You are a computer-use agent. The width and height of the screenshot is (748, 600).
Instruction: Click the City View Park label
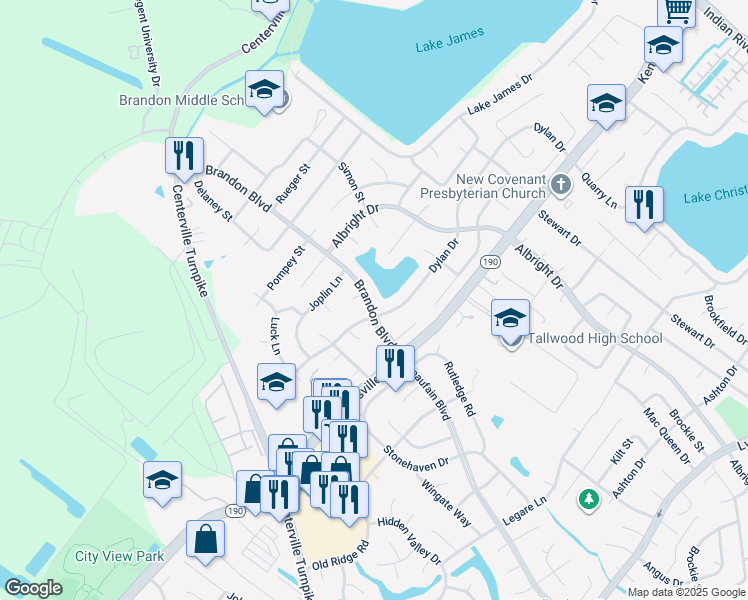pos(120,557)
